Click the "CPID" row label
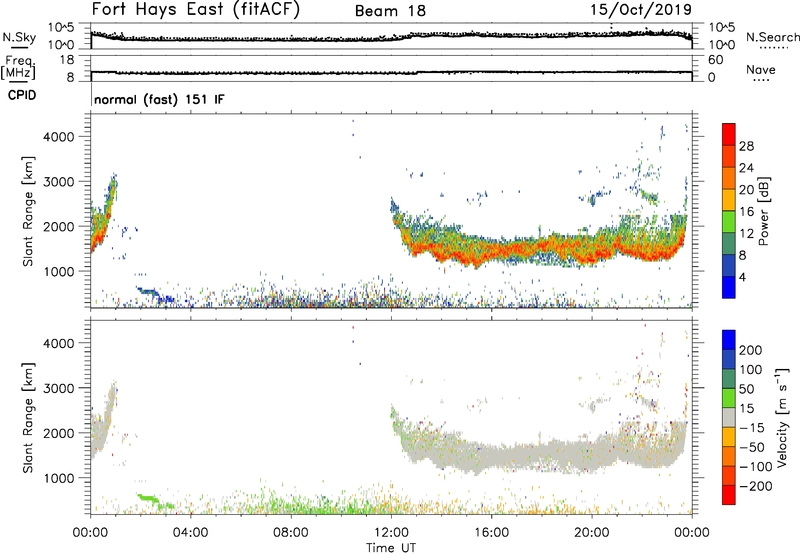800x554 pixels. pos(22,95)
